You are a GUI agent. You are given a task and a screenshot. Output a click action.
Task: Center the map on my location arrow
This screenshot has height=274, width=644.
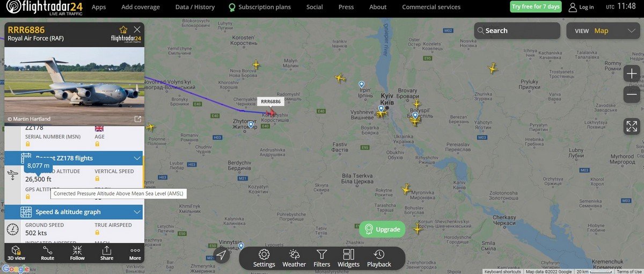[222, 256]
